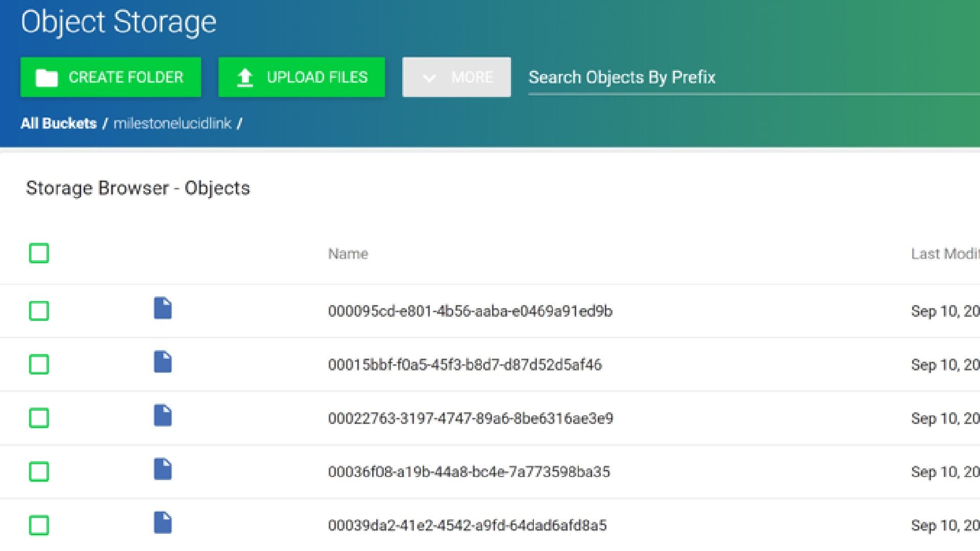
Task: Click the chevron icon on More button
Action: click(429, 78)
